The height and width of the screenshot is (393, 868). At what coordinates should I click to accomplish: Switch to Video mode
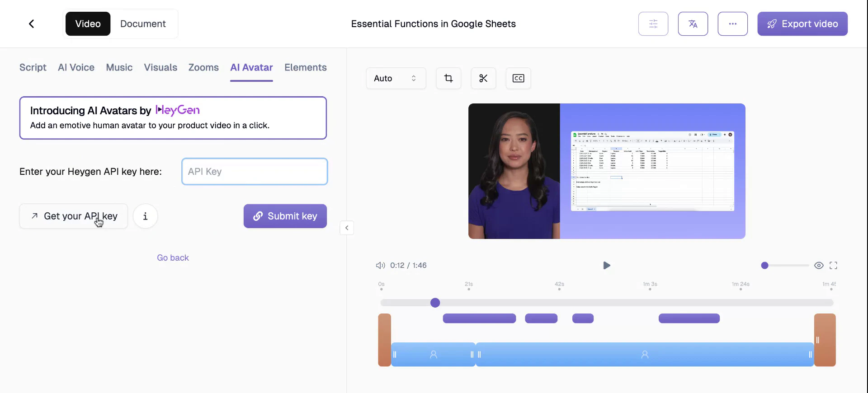88,24
